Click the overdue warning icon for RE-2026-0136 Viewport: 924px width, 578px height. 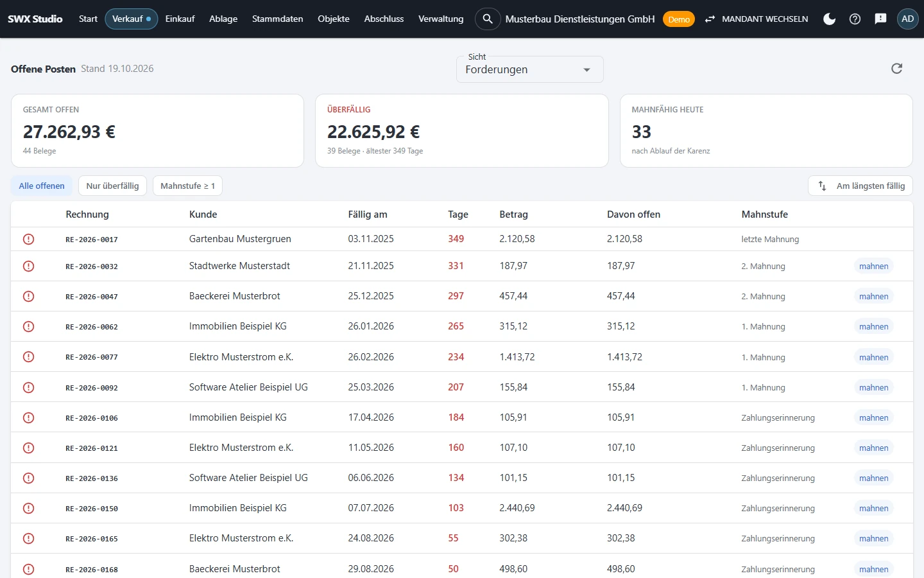(29, 478)
